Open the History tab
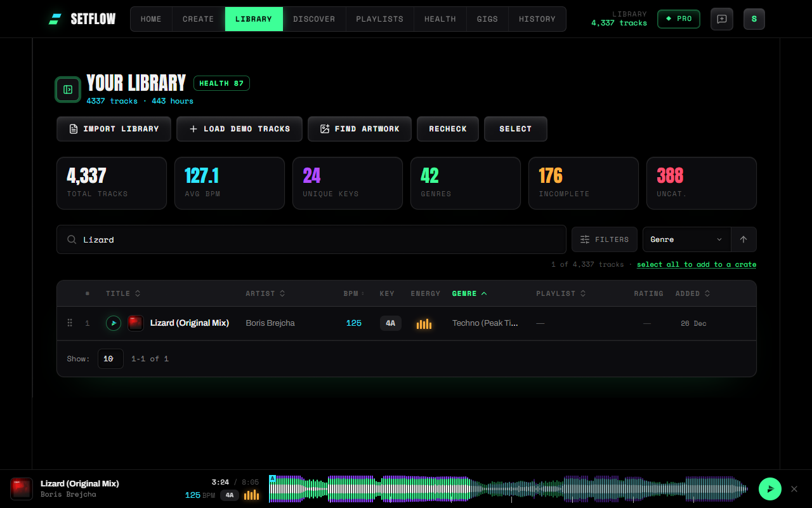Viewport: 812px width, 508px height. coord(537,19)
